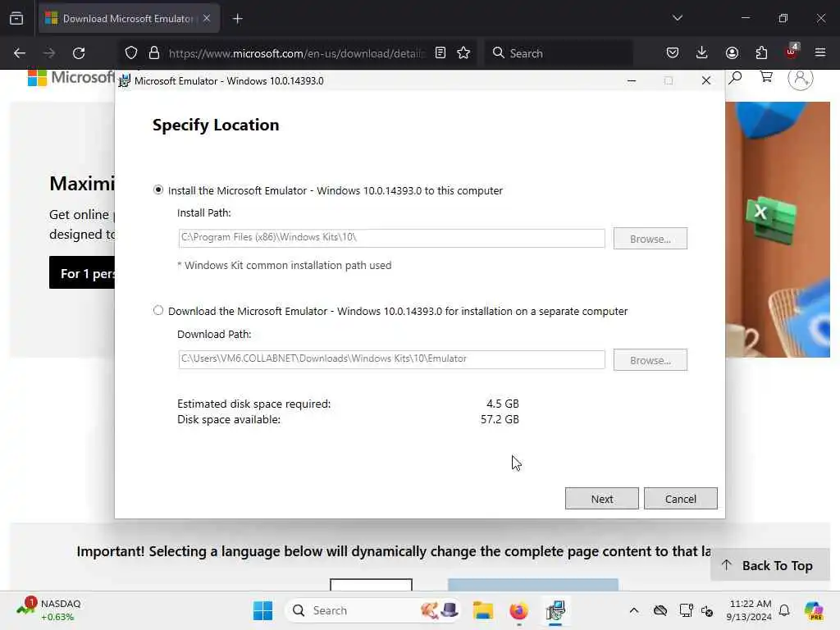Click the uBlock Origin extension icon
Viewport: 840px width, 630px height.
pyautogui.click(x=792, y=52)
